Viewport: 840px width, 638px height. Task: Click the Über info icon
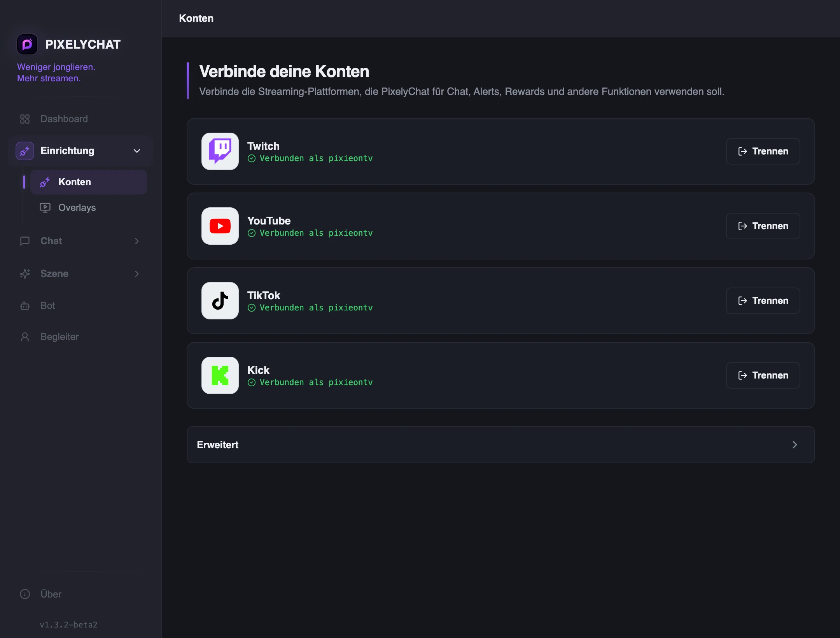25,594
